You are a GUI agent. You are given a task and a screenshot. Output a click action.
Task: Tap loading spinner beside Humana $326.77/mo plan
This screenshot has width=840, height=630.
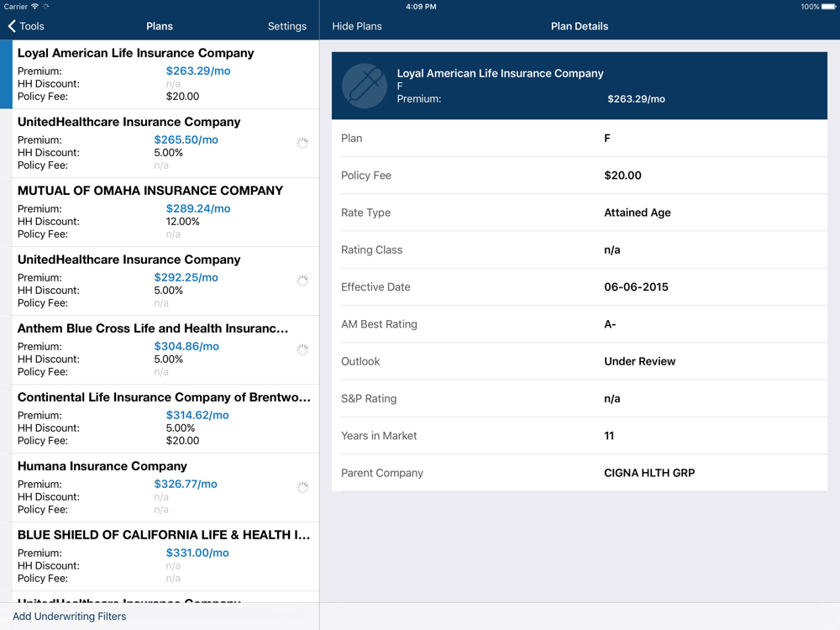[x=302, y=487]
